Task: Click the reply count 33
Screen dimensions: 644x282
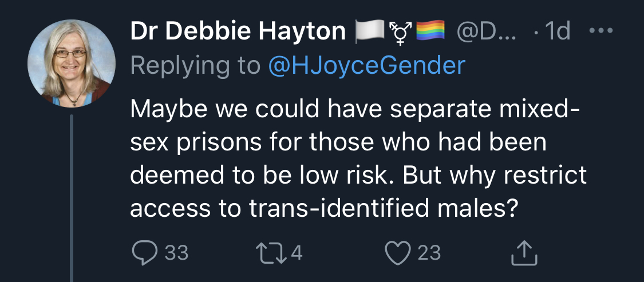Action: click(x=176, y=252)
